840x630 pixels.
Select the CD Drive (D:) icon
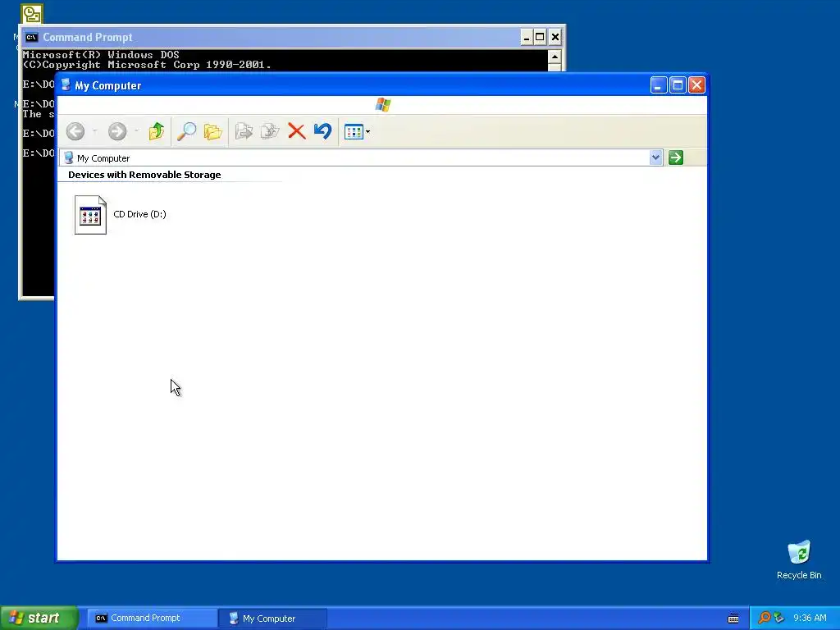[x=90, y=215]
